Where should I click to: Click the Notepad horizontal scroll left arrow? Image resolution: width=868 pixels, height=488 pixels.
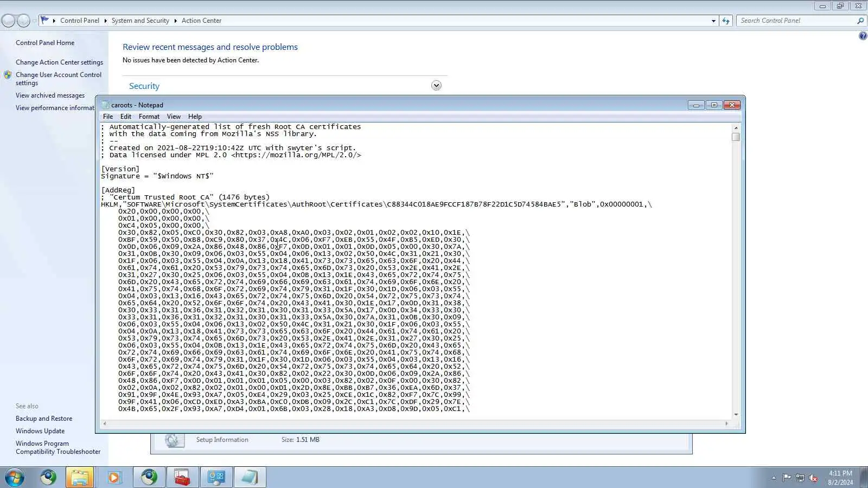coord(104,423)
